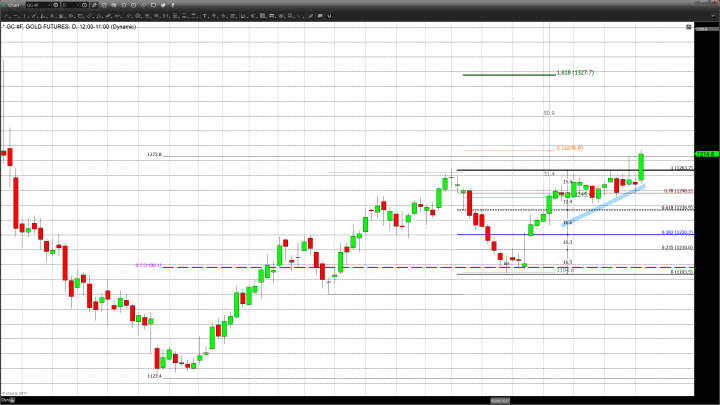Screen dimensions: 720x405
Task: Select the light blue diagonal trendline
Action: [603, 205]
